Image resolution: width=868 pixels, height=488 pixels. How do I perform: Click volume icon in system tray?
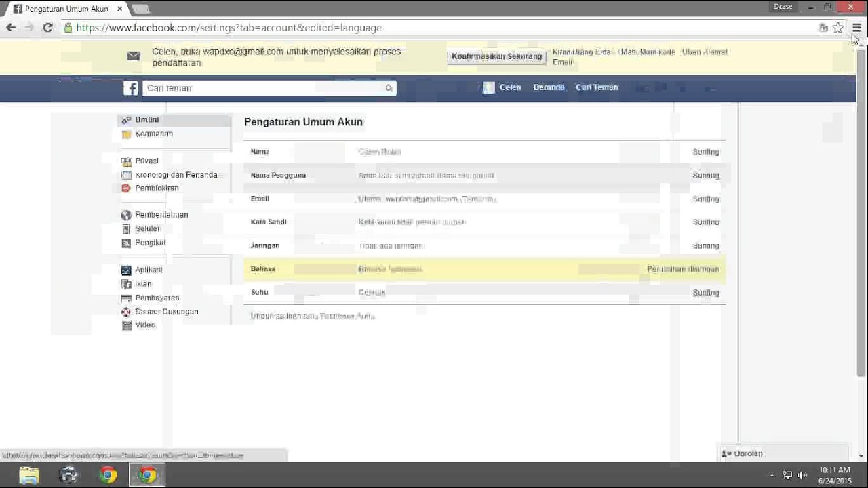click(803, 475)
